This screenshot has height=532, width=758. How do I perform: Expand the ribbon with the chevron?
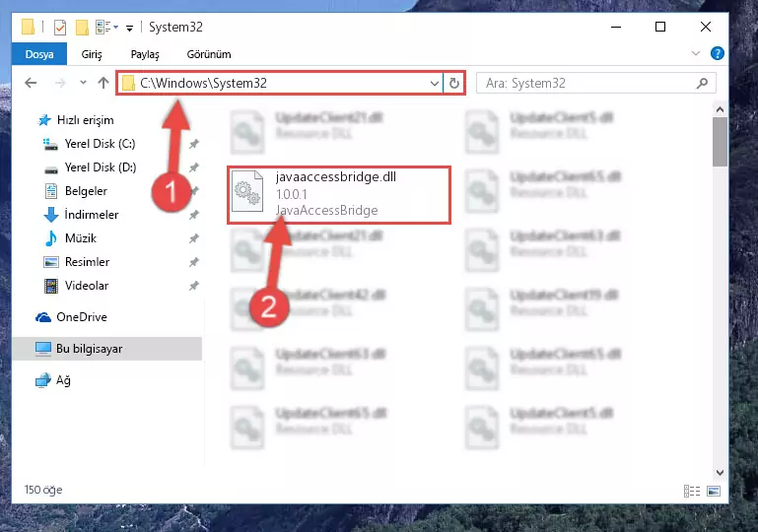click(x=696, y=53)
